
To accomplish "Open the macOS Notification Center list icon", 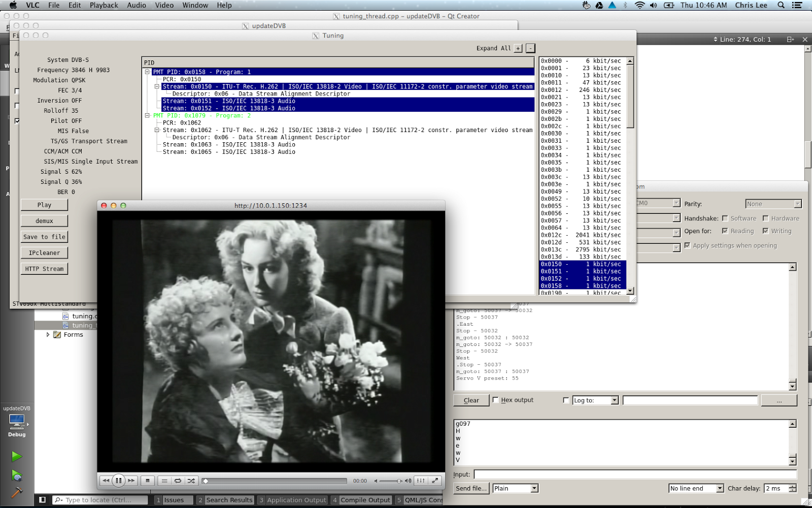I will click(797, 5).
